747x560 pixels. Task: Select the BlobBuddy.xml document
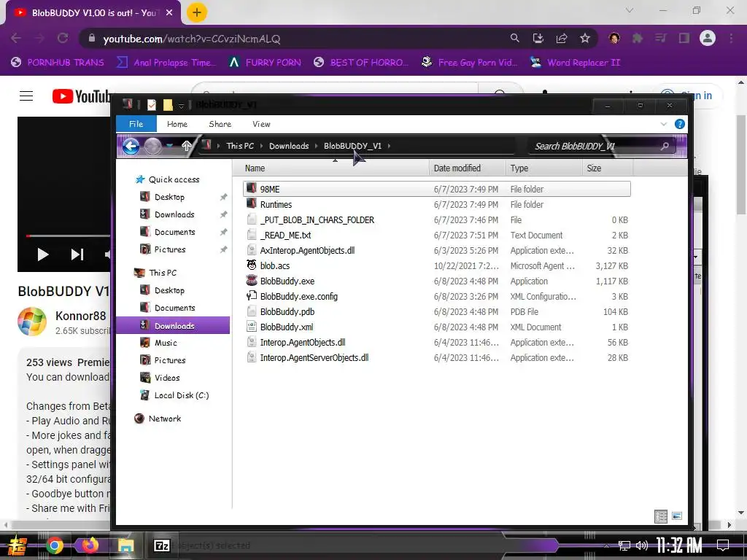(286, 327)
